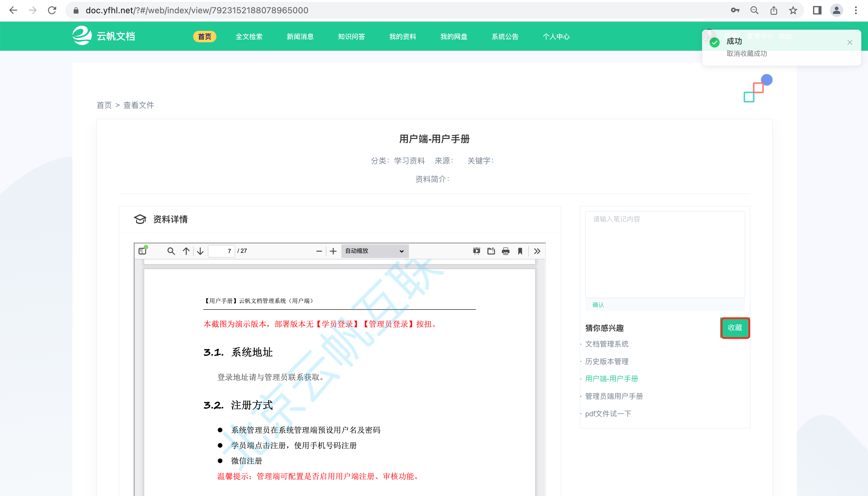
Task: Print the PDF document
Action: [506, 251]
